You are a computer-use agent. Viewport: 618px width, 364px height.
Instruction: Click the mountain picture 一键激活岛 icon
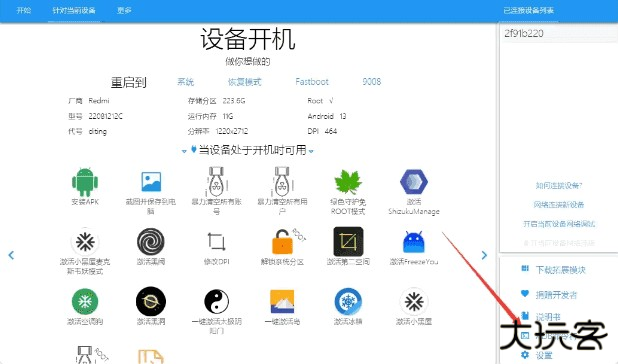click(282, 301)
